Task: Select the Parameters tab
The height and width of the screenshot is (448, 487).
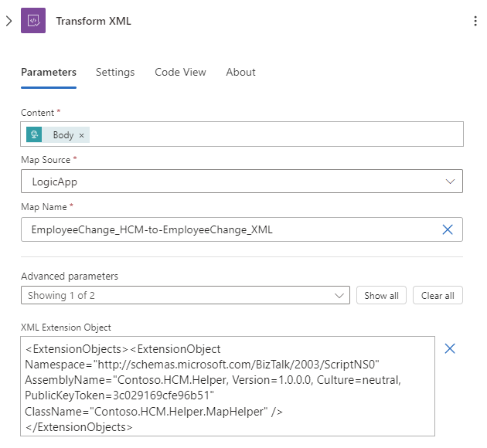Action: pyautogui.click(x=49, y=72)
